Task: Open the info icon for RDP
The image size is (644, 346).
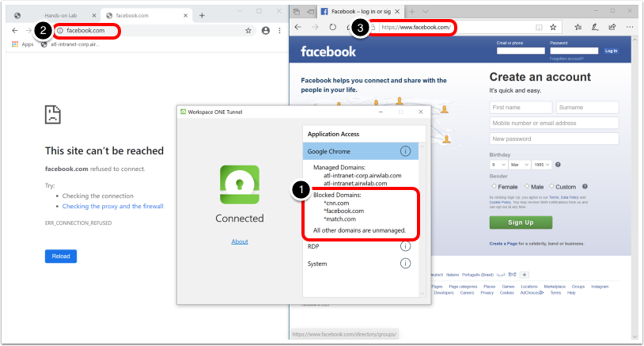Action: point(405,246)
